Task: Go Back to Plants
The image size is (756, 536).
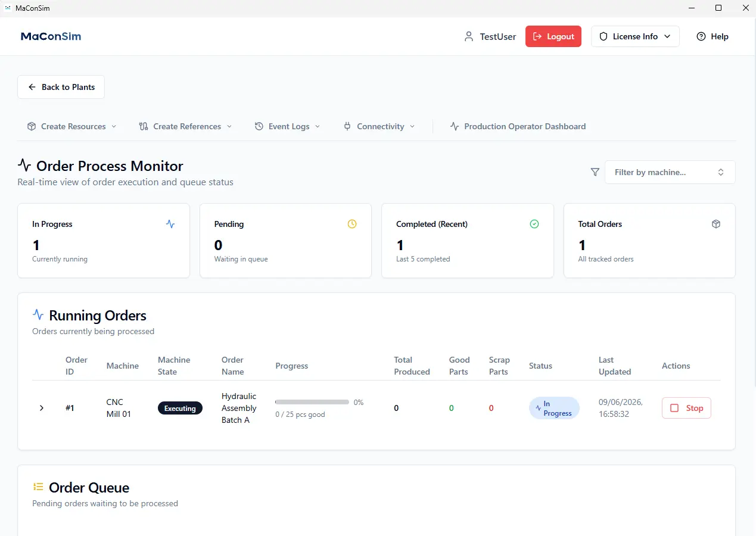Action: point(61,87)
